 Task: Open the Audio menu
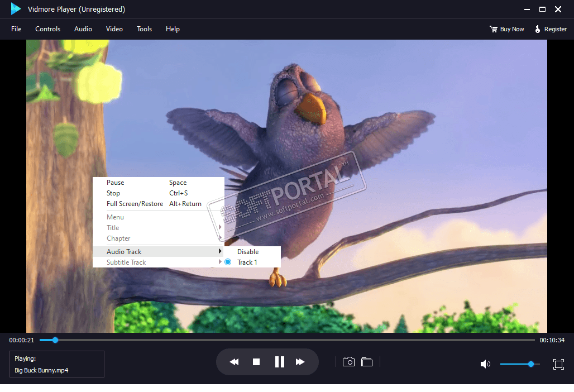click(x=83, y=29)
